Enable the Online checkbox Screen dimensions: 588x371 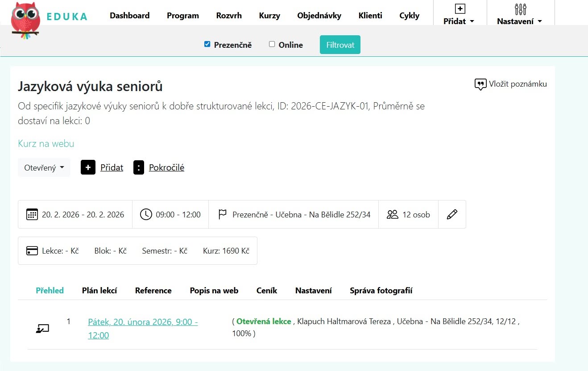(272, 44)
